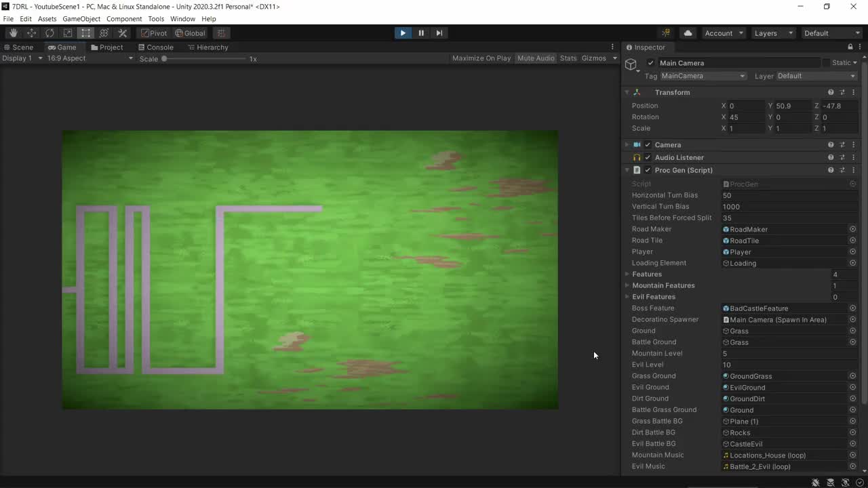Open the Collab services icon
The height and width of the screenshot is (488, 868).
tap(666, 33)
